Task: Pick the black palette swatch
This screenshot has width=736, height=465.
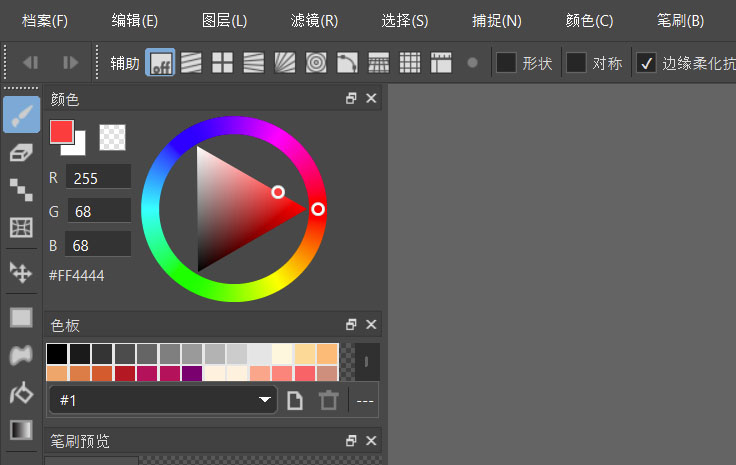Action: click(57, 354)
